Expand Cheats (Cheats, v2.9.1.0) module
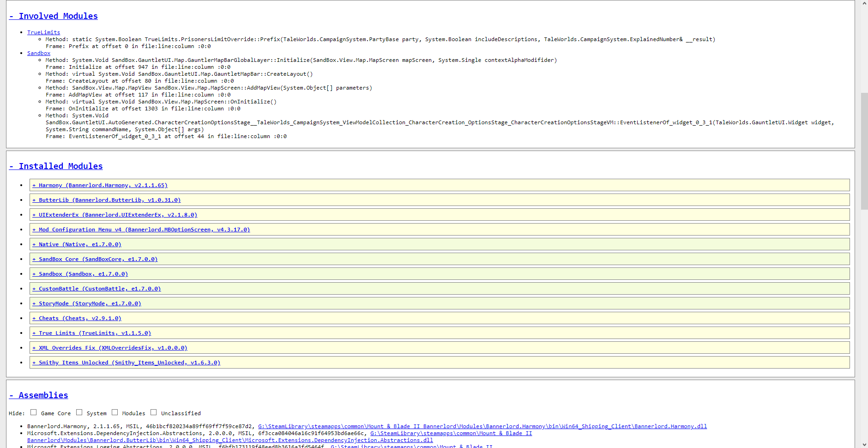The image size is (868, 448). [77, 318]
